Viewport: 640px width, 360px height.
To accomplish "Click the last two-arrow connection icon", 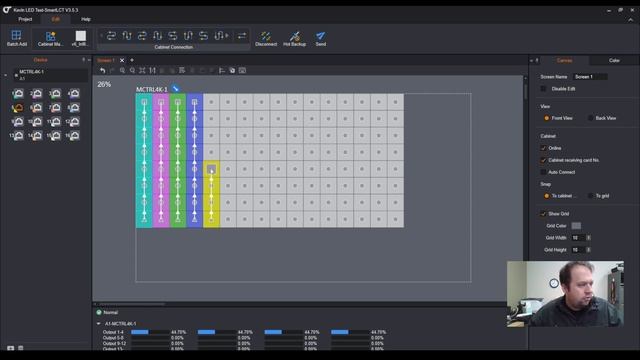I will pyautogui.click(x=242, y=36).
